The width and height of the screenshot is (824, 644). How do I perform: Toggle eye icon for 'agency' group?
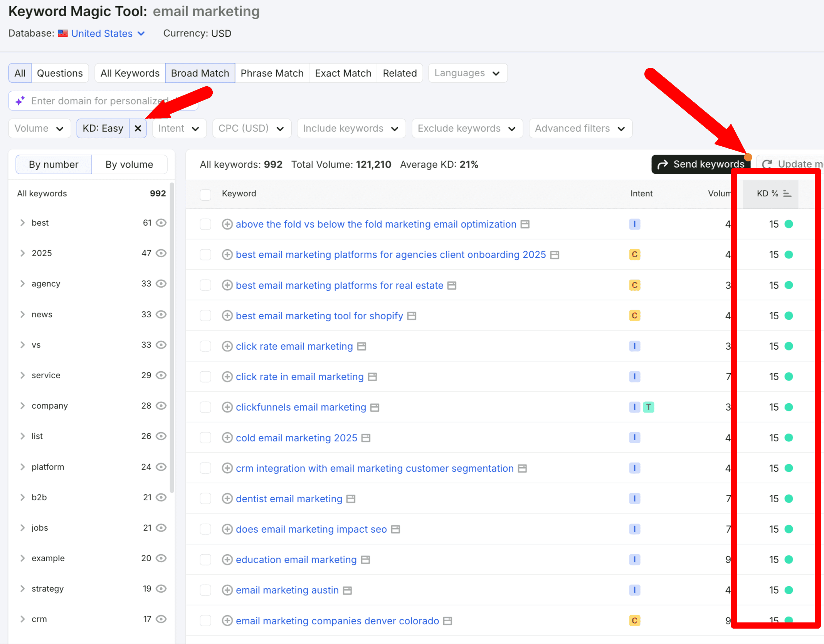coord(161,283)
